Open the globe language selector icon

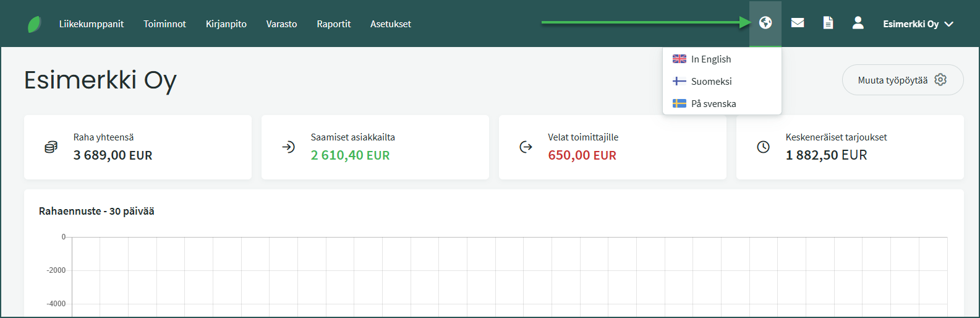[765, 23]
